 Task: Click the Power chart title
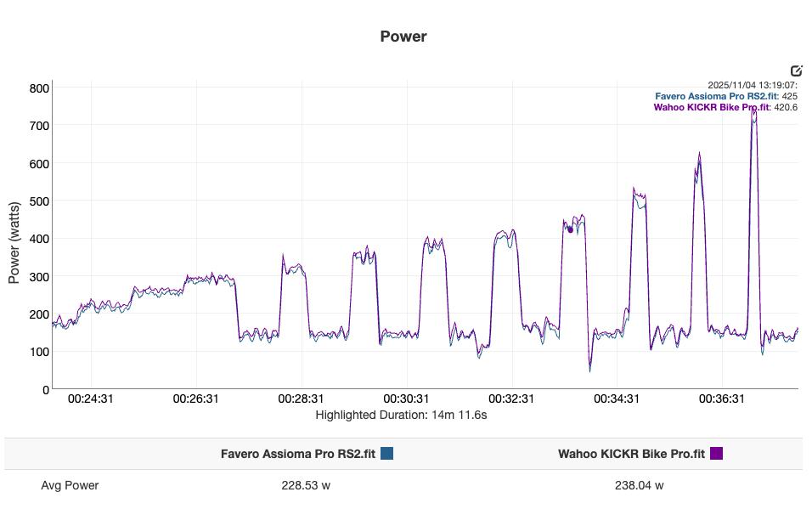pyautogui.click(x=404, y=36)
